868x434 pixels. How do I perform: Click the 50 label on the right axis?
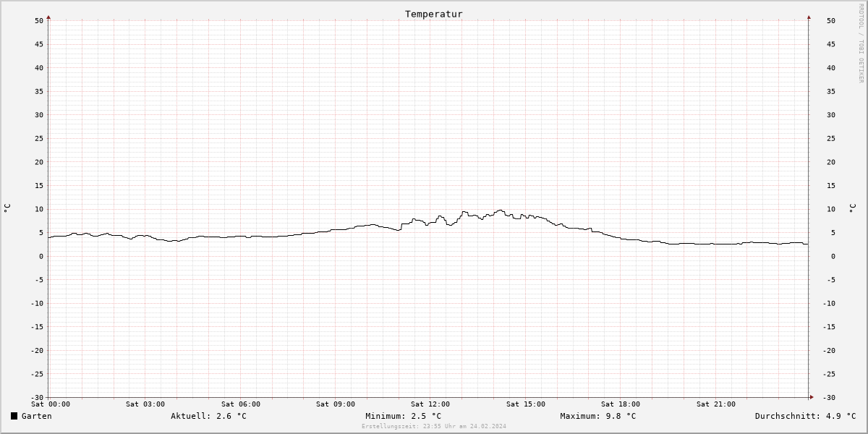(832, 20)
